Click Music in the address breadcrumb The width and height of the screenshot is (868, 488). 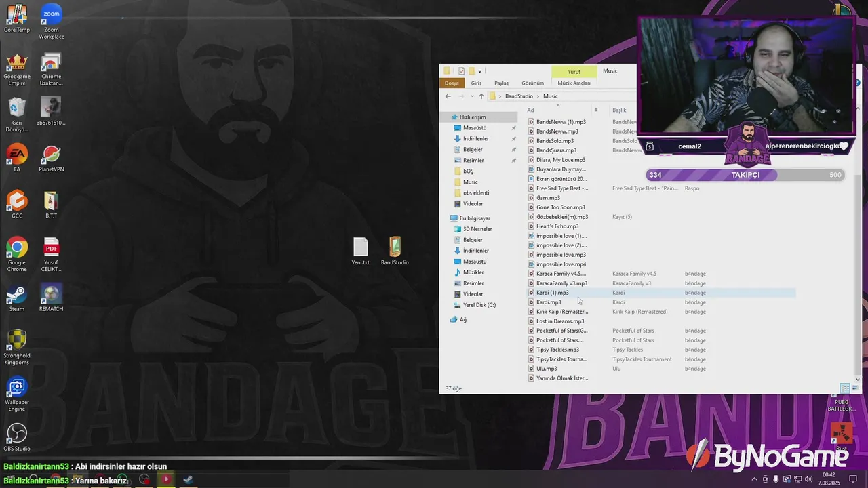pos(550,96)
